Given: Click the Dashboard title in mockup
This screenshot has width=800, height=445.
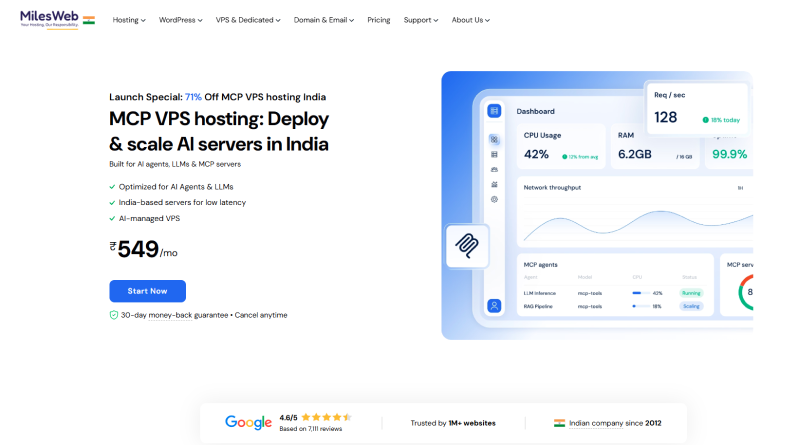Looking at the screenshot, I should point(535,111).
